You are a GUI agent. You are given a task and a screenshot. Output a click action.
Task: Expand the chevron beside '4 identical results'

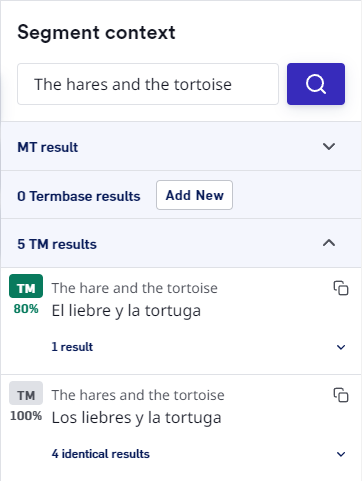pyautogui.click(x=341, y=454)
